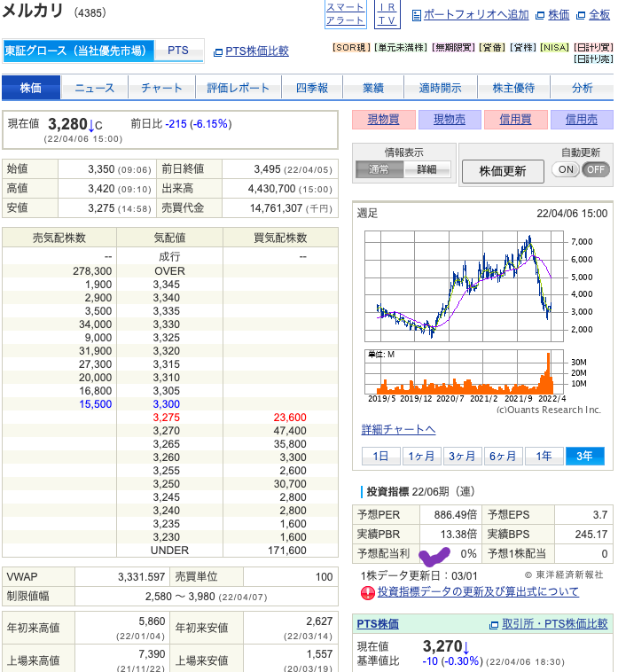Select the 3年 chart period
The width and height of the screenshot is (618, 672).
tap(585, 456)
